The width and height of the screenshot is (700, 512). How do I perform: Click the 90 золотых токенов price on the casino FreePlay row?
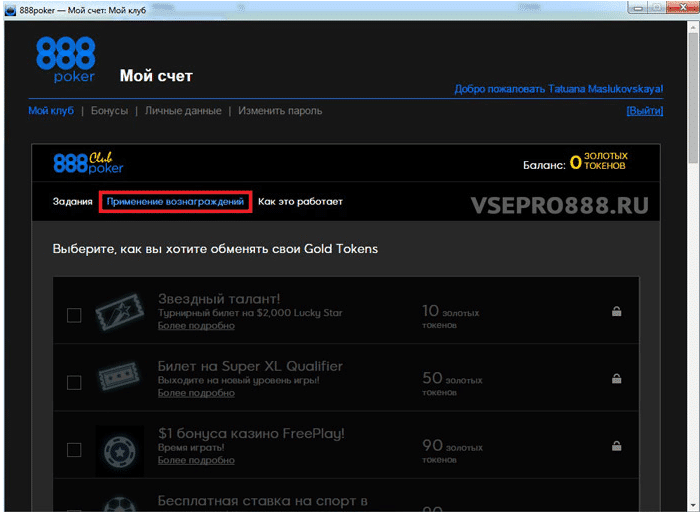452,451
